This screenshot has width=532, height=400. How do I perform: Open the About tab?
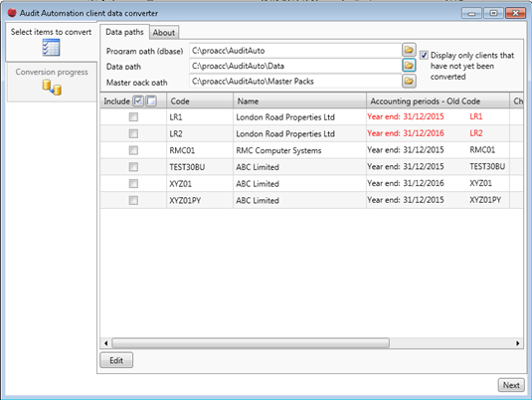click(164, 33)
